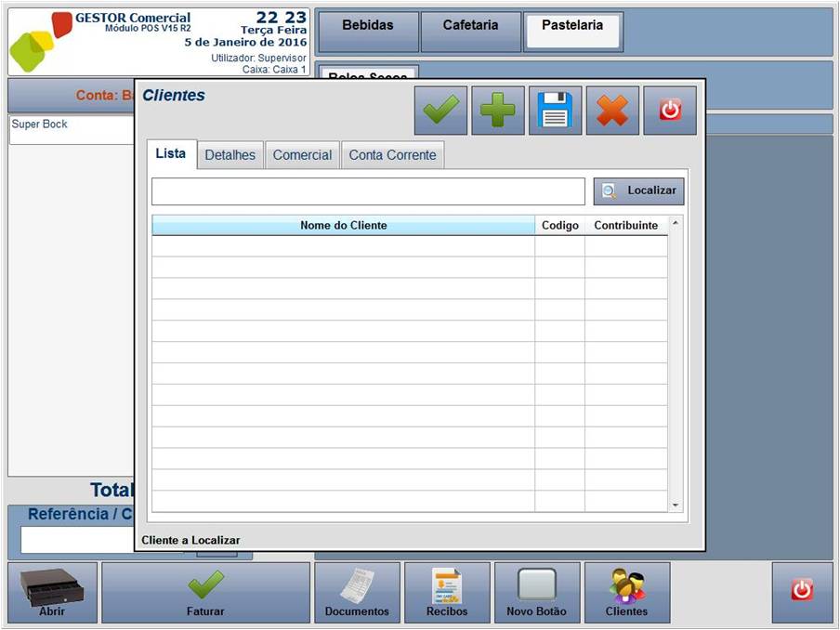Sort by Nome do Cliente column header

344,226
